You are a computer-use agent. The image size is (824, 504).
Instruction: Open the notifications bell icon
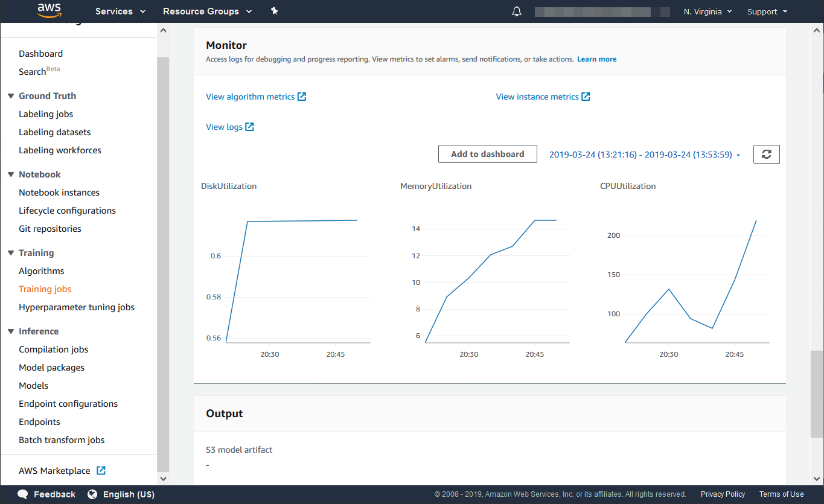coord(516,11)
